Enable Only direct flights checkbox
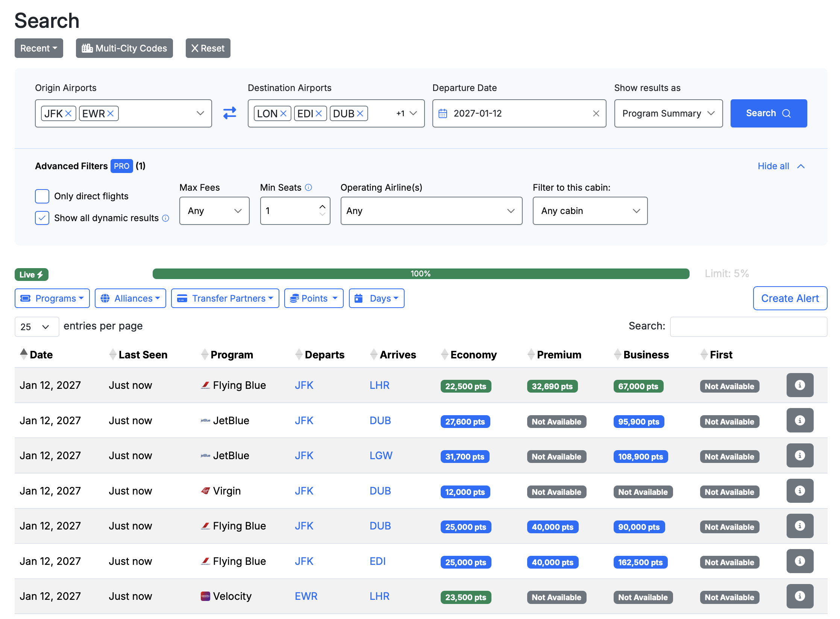The width and height of the screenshot is (840, 619). pos(42,196)
